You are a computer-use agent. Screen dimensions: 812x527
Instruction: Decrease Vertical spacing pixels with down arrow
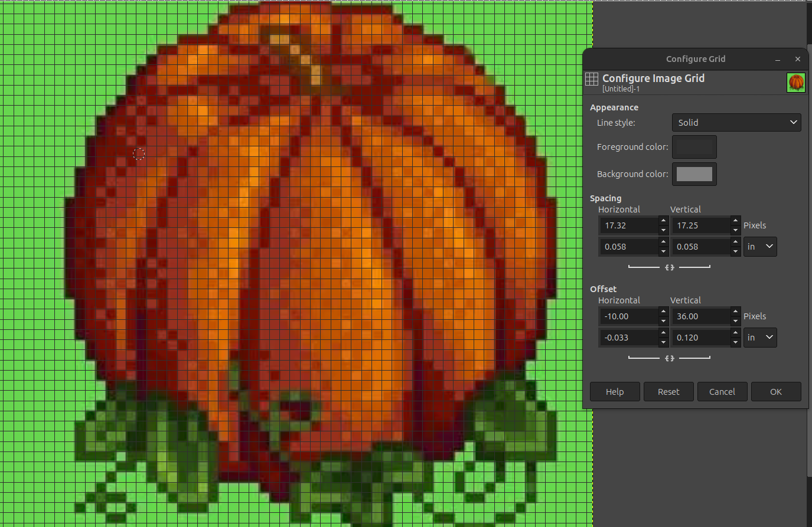[735, 230]
